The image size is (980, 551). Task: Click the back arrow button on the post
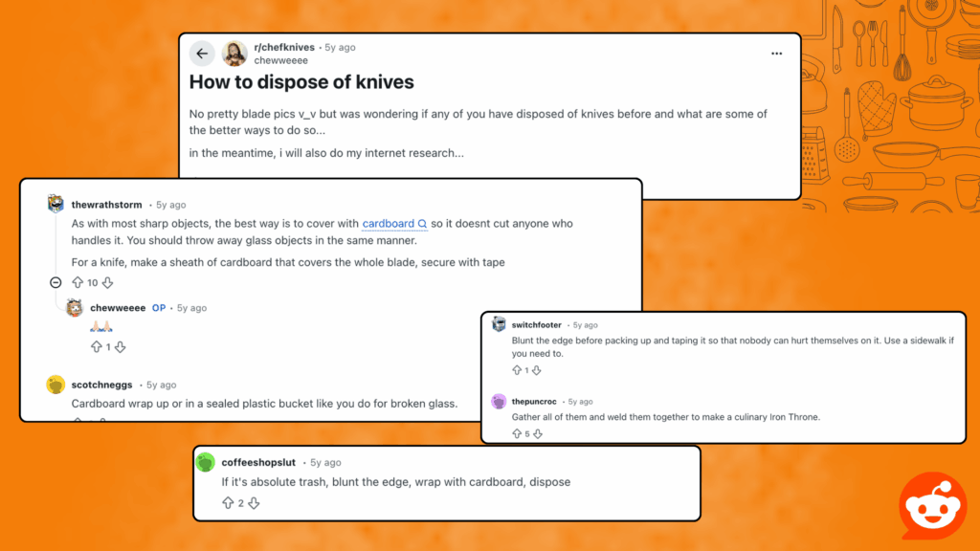(x=201, y=54)
